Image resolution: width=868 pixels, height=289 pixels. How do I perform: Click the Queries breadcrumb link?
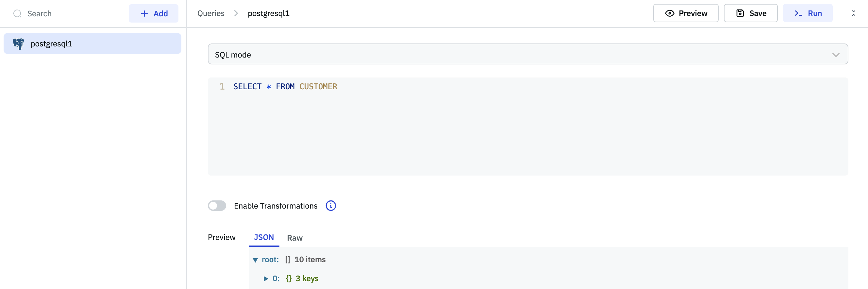(x=210, y=13)
